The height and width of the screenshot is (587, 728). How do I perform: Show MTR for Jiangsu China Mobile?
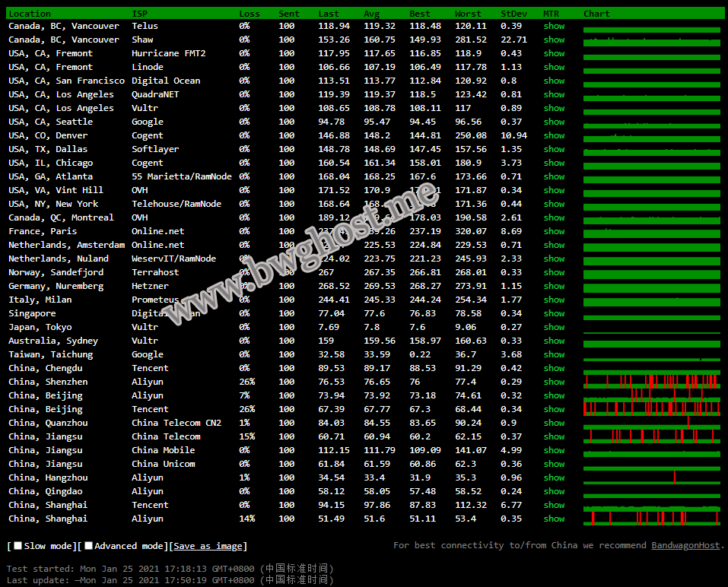pos(555,451)
